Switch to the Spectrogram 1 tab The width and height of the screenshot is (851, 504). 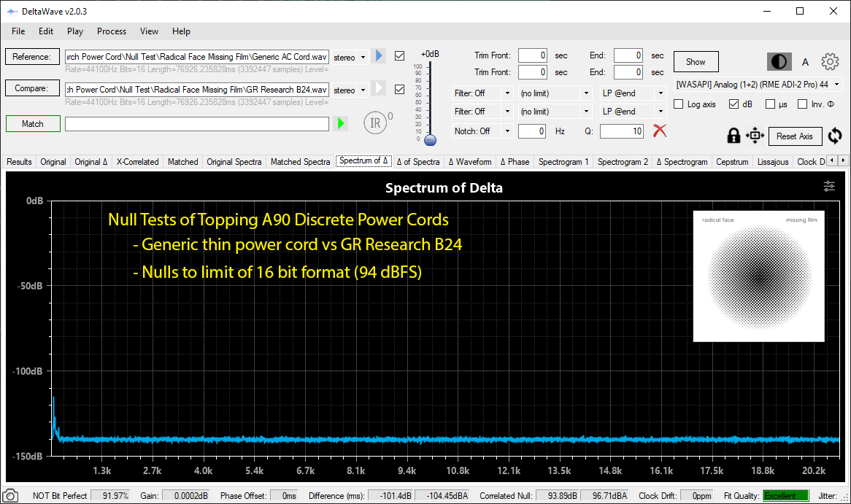coord(564,162)
